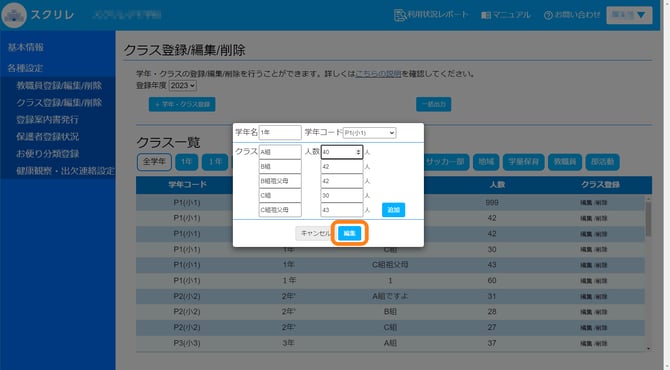Click the table scrollbar down arrow
The image size is (670, 370).
pos(648,349)
